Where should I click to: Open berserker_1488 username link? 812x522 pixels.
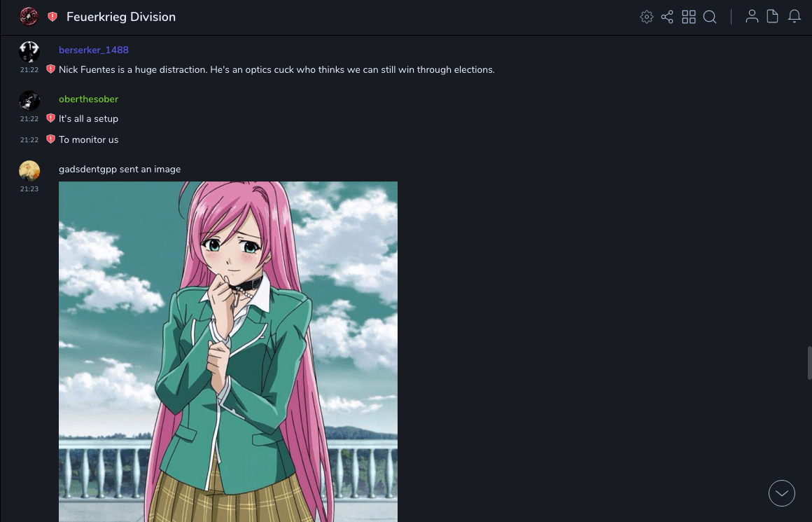pos(94,50)
